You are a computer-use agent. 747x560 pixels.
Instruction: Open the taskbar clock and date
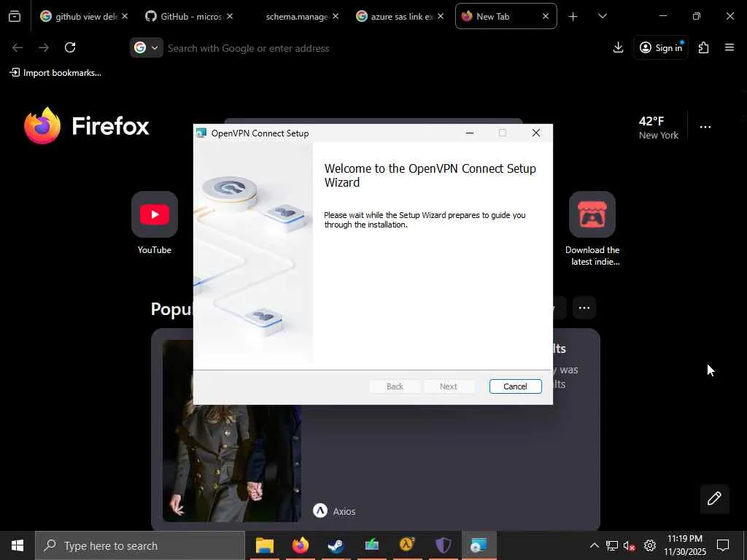click(x=684, y=545)
